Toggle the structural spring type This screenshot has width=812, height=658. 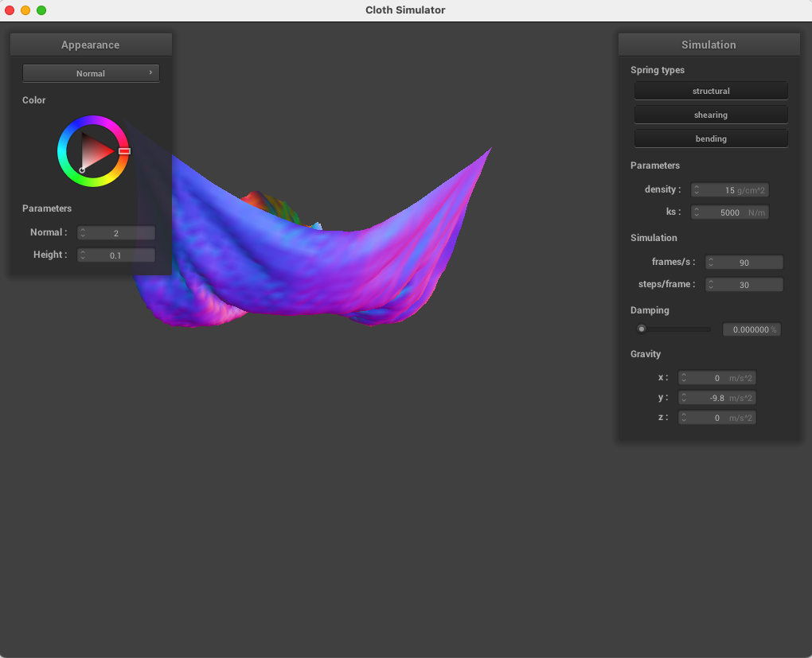coord(710,91)
